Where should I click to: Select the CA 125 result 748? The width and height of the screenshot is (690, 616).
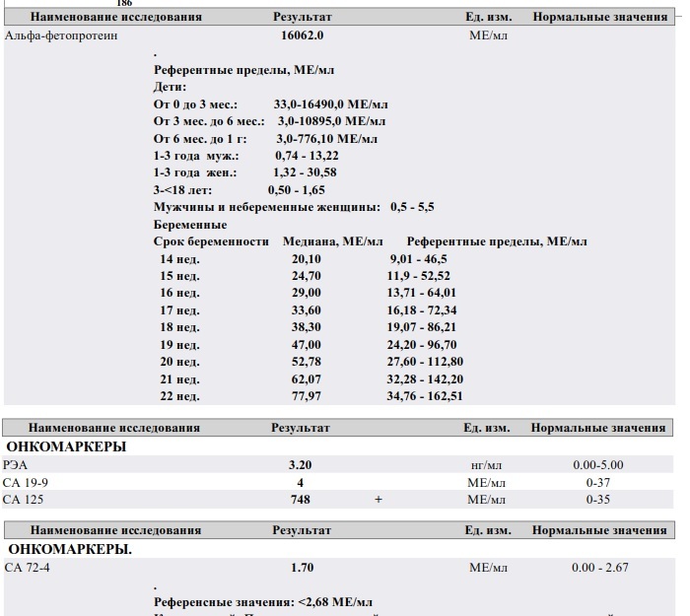pos(300,500)
